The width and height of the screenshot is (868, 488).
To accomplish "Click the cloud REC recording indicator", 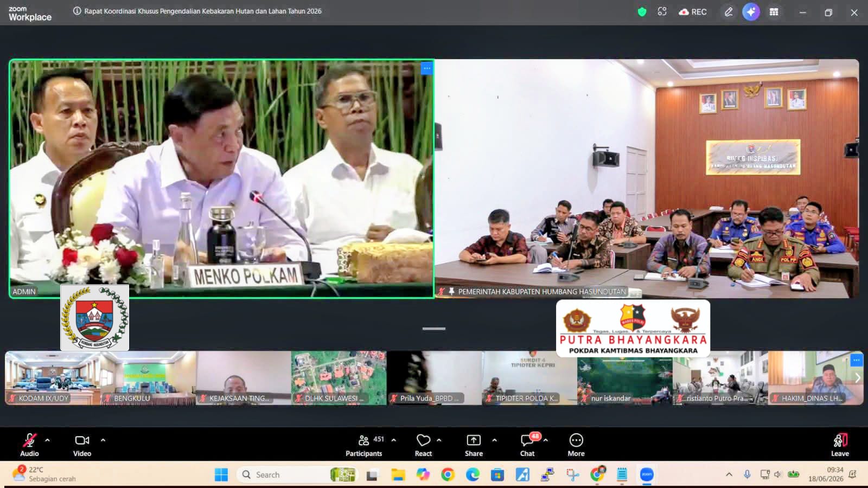I will coord(693,12).
